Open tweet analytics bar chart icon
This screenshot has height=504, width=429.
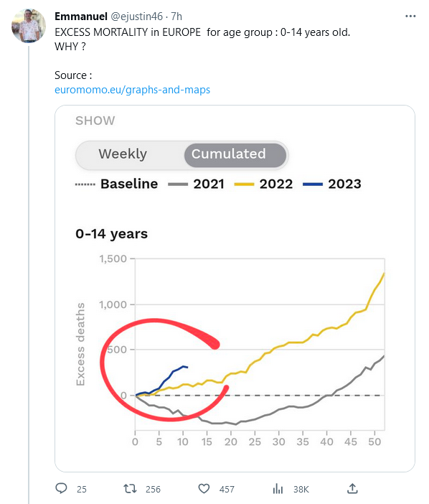(x=278, y=489)
